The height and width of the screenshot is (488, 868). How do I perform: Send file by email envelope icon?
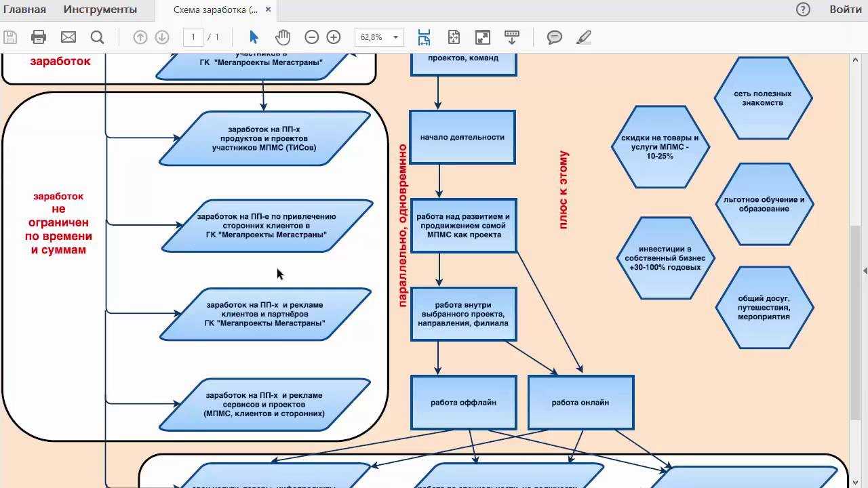[x=68, y=37]
